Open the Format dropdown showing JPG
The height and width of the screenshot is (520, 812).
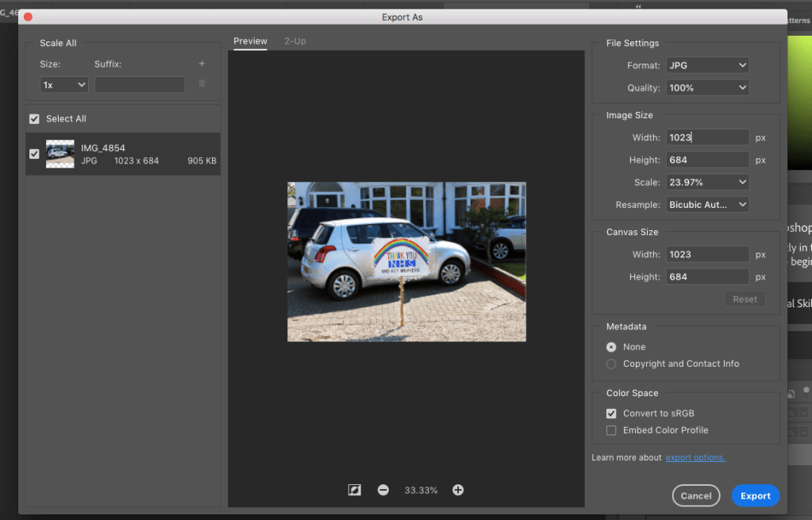(x=707, y=65)
